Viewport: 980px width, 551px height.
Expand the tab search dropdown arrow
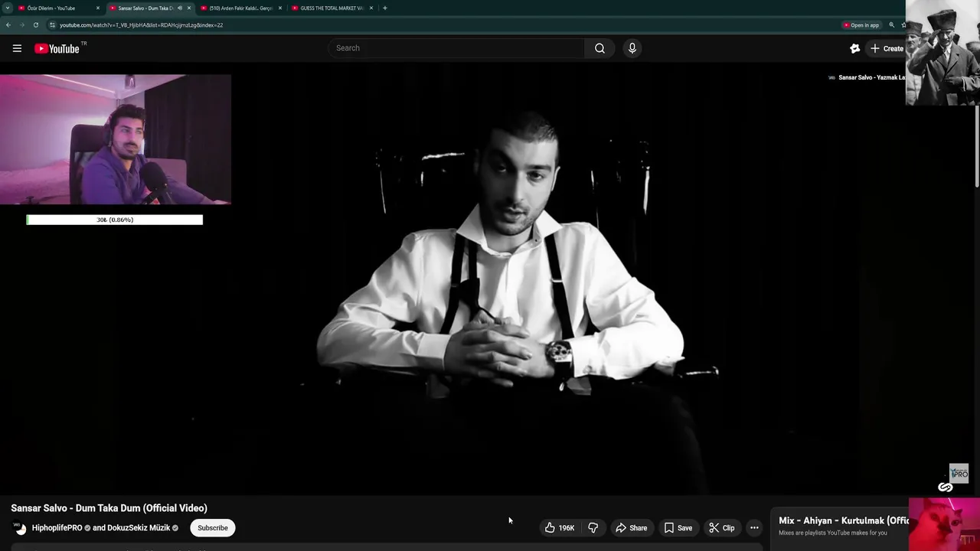coord(8,8)
